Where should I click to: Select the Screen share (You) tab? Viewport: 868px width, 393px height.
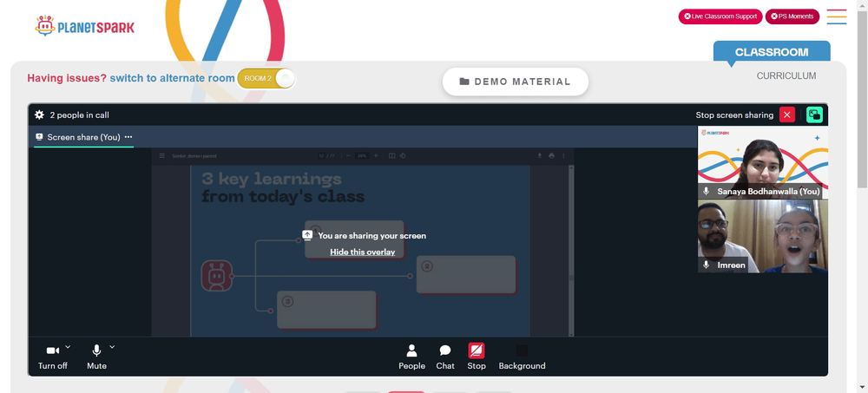coord(83,137)
